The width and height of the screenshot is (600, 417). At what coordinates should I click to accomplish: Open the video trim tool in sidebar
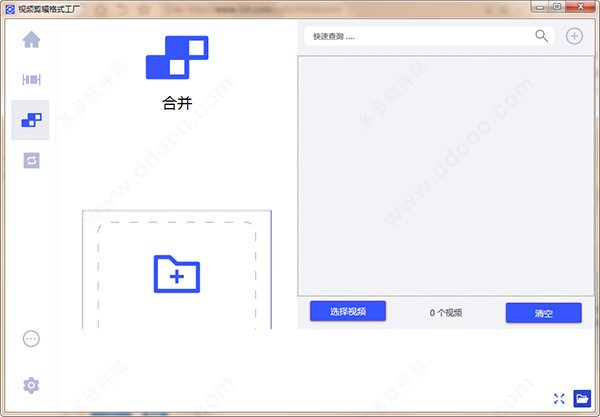click(x=31, y=80)
